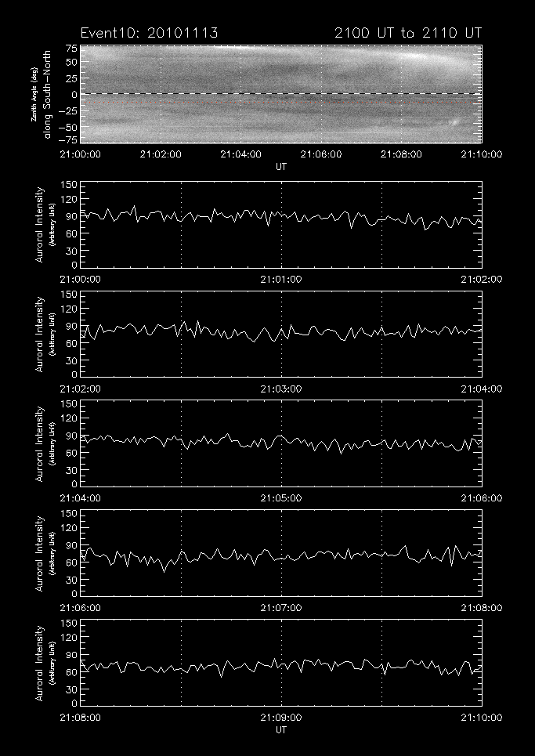Image resolution: width=535 pixels, height=756 pixels.
Task: Click the "UT" label directly beneath the keogram
Action: point(281,167)
